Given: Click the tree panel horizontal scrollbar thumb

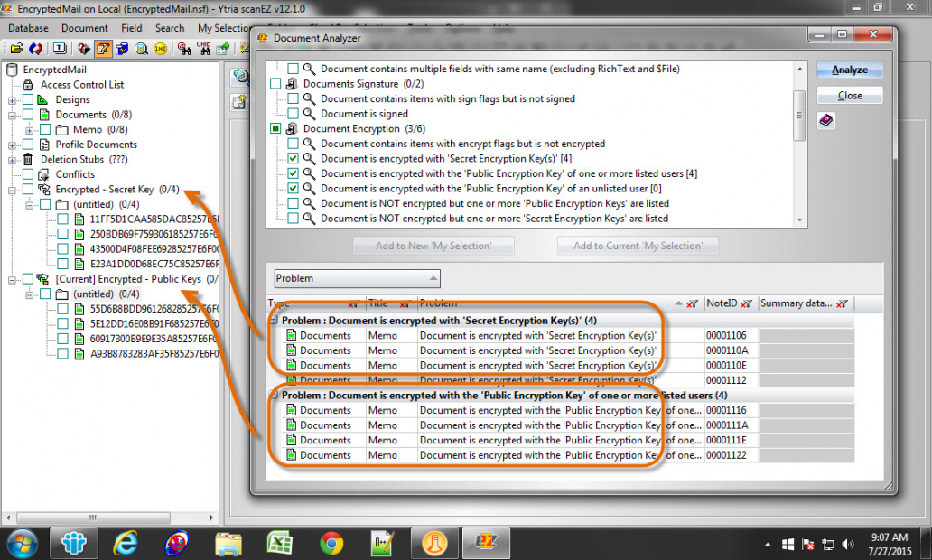Looking at the screenshot, I should coord(93,518).
